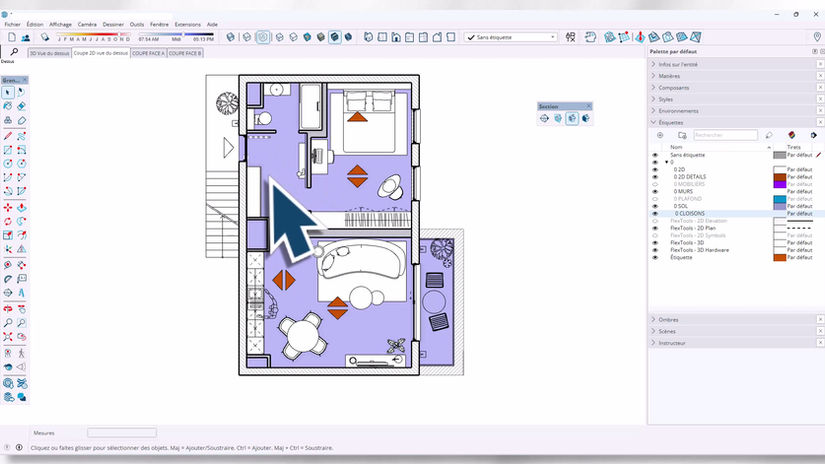Toggle color by tag icon
This screenshot has height=464, width=825.
[x=791, y=135]
